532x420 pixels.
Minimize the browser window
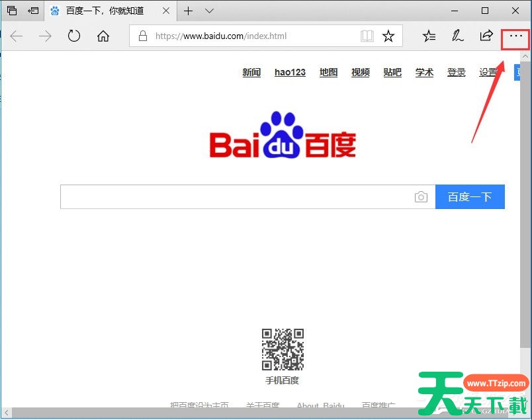455,11
